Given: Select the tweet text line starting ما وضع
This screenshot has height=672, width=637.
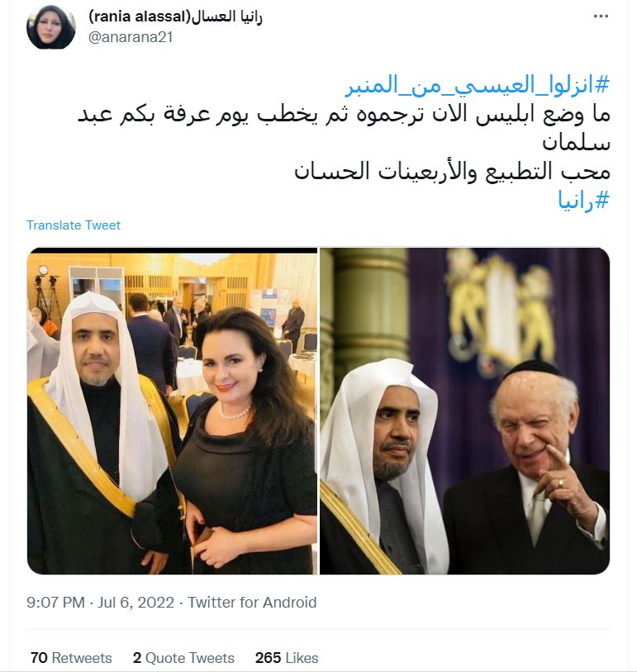Looking at the screenshot, I should coord(344,115).
